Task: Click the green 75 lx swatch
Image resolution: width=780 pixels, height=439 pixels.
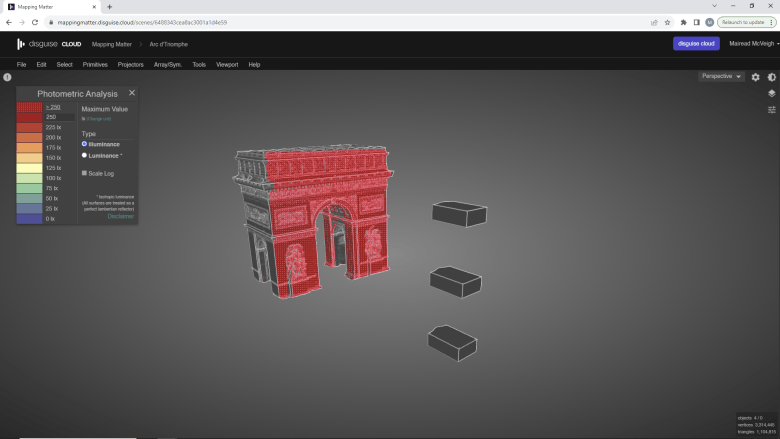Action: point(29,188)
